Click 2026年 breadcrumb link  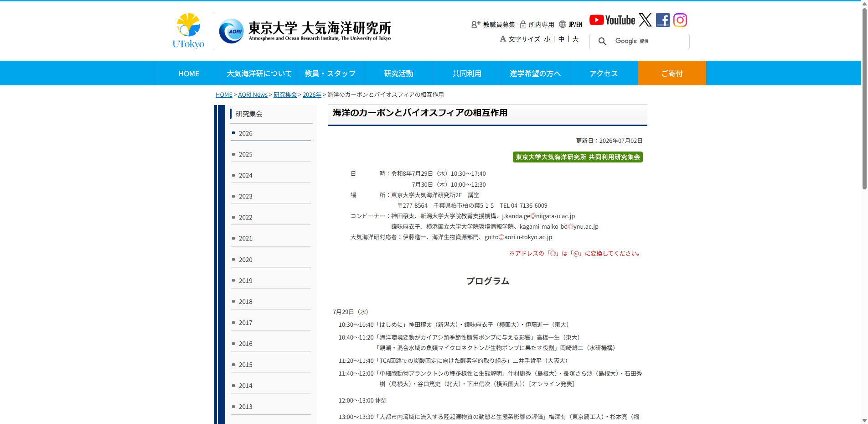click(x=312, y=95)
